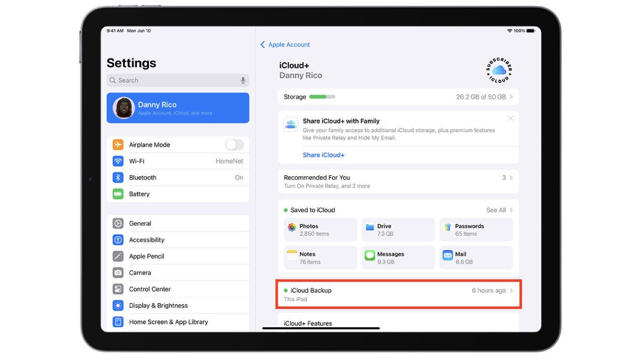Screen dimensions: 644x362
Task: Click the Passwords keys icon
Action: (447, 227)
